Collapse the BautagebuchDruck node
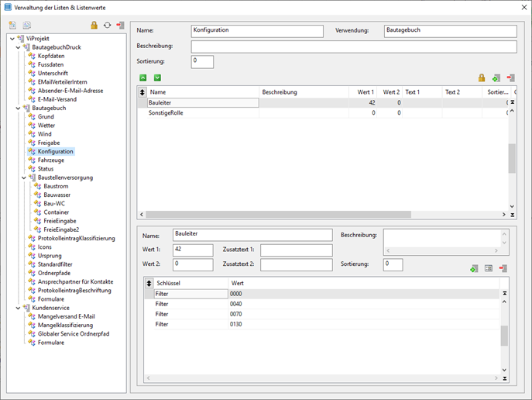The image size is (532, 400). pos(18,47)
